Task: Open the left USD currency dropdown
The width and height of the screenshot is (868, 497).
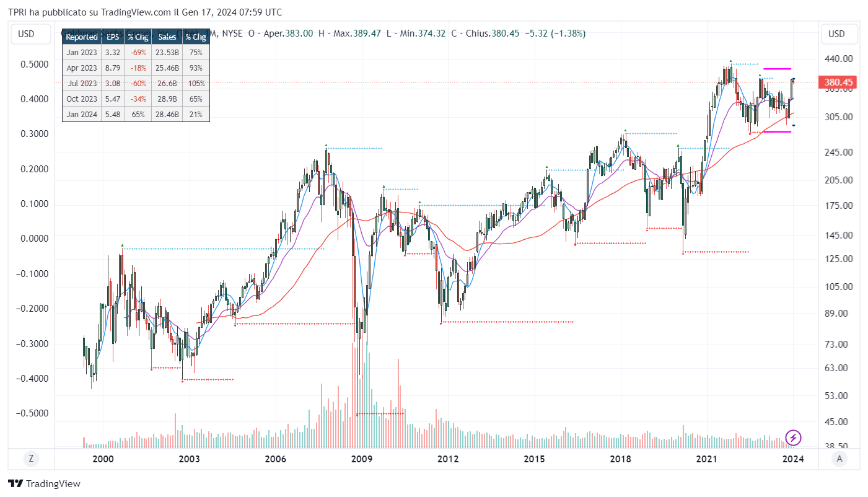Action: pyautogui.click(x=26, y=34)
